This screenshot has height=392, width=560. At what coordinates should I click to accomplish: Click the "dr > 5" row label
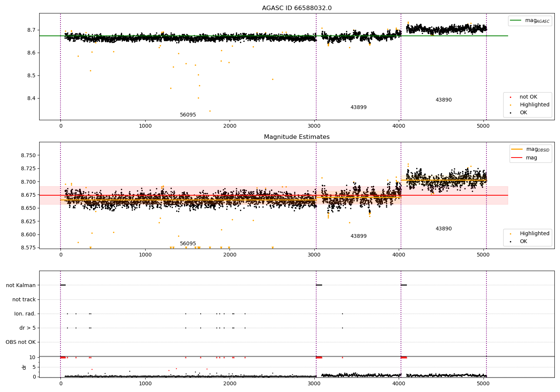point(28,328)
